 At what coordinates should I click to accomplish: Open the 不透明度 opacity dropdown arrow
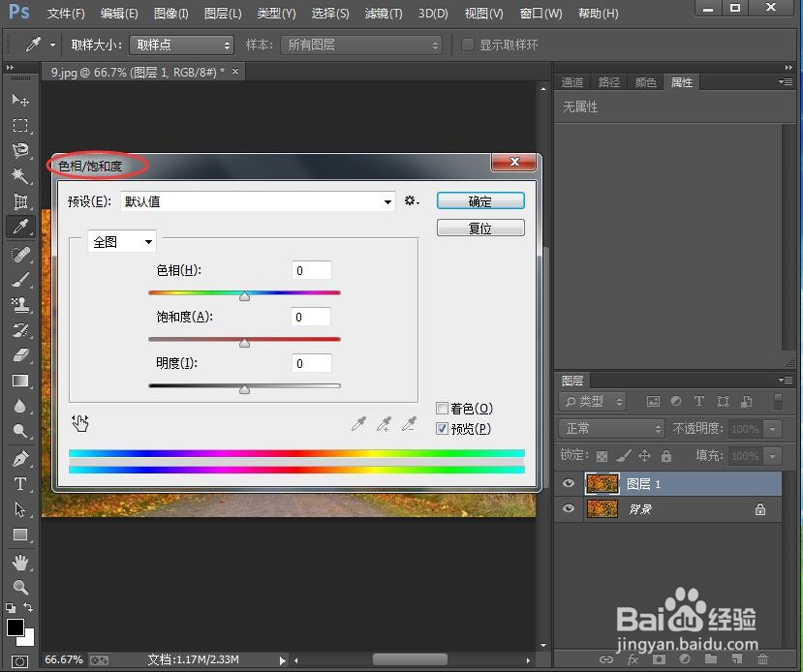772,428
